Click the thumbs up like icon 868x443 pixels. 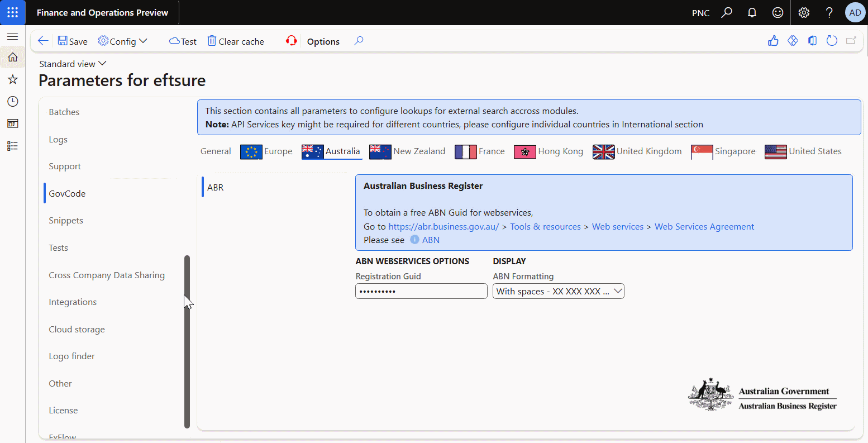click(773, 41)
